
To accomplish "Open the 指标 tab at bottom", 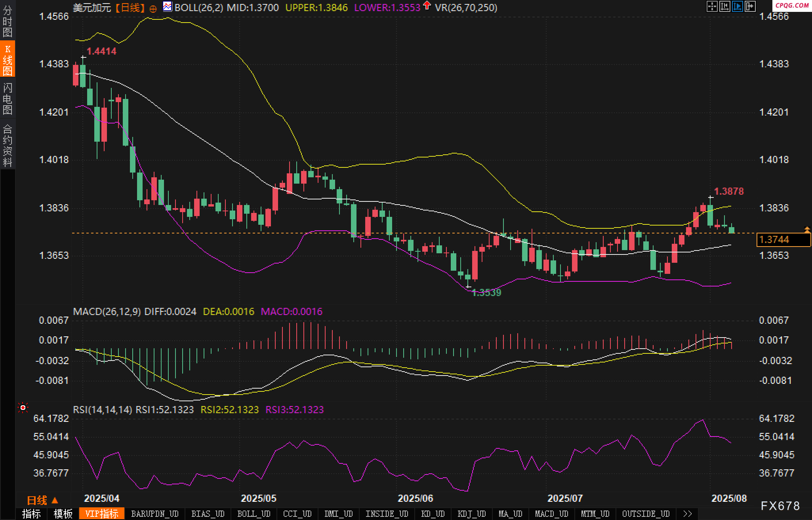I will pos(31,514).
